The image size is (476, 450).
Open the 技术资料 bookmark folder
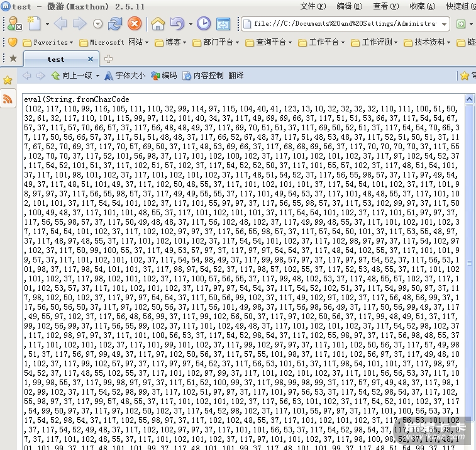[427, 43]
